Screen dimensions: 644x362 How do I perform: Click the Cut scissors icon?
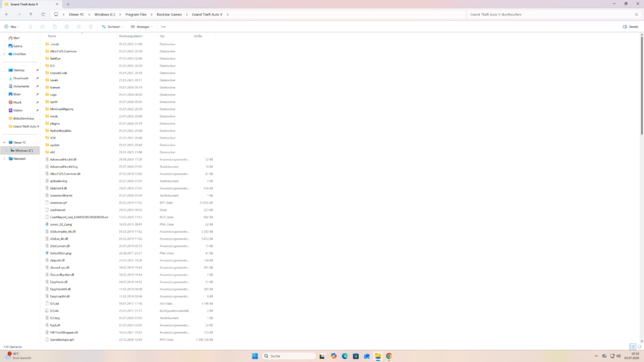(x=30, y=26)
